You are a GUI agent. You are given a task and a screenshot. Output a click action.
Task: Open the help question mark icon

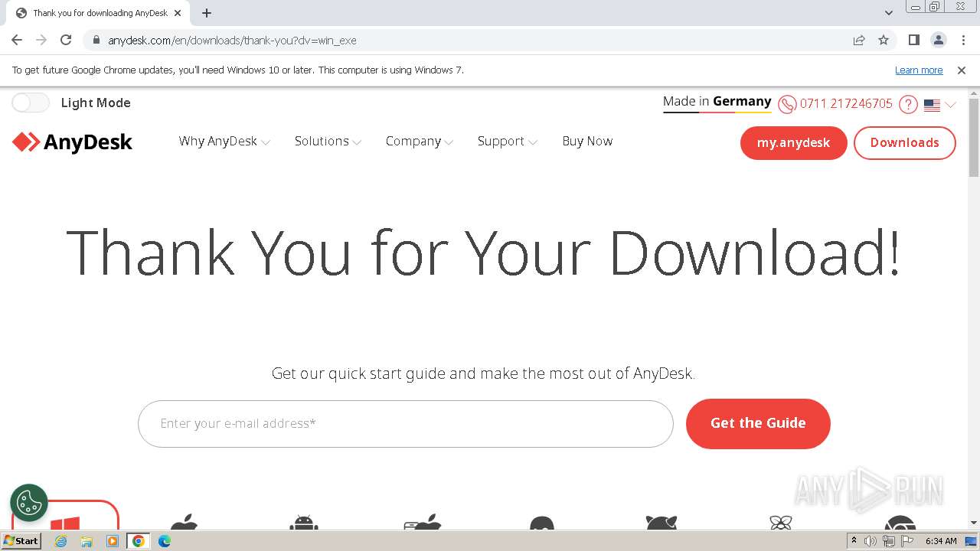pyautogui.click(x=908, y=104)
